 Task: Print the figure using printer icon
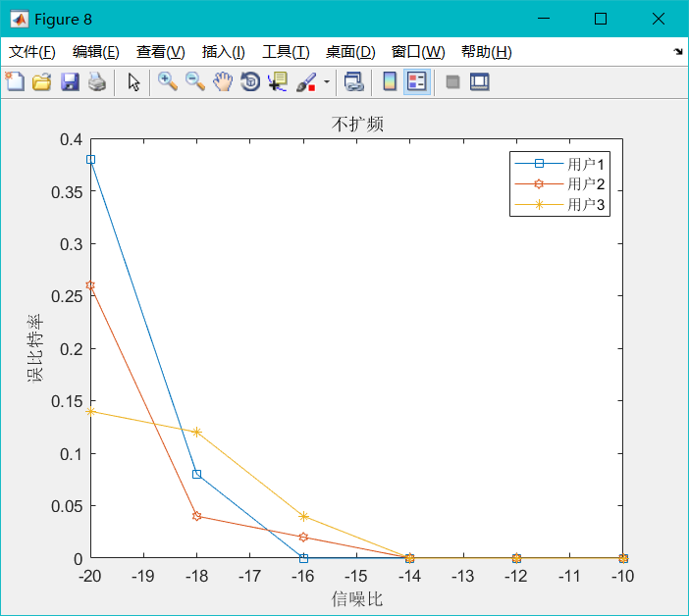pos(97,81)
